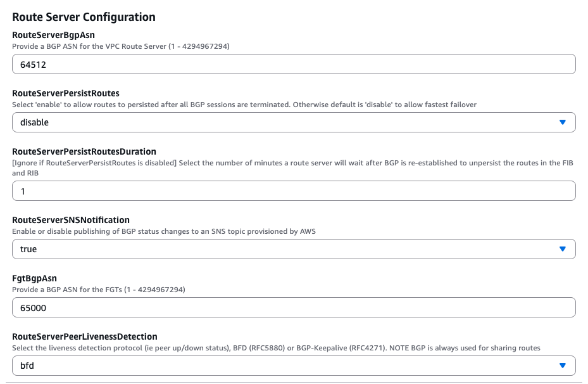The width and height of the screenshot is (588, 384).
Task: Open the RouteServerSNSNotification dropdown showing true
Action: 294,249
